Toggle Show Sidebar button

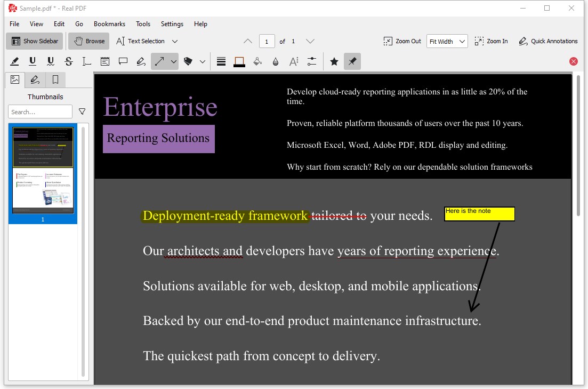click(x=35, y=41)
